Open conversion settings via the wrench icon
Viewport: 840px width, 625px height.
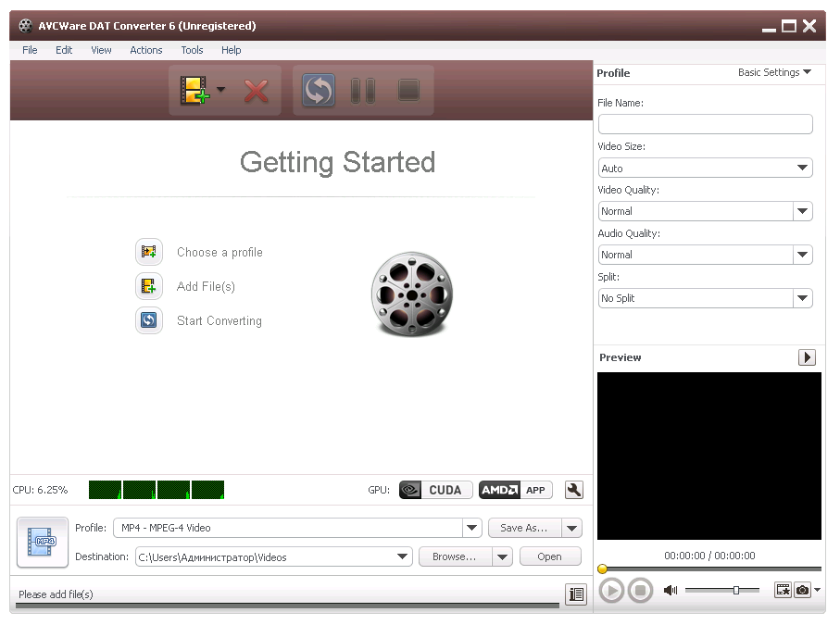573,490
